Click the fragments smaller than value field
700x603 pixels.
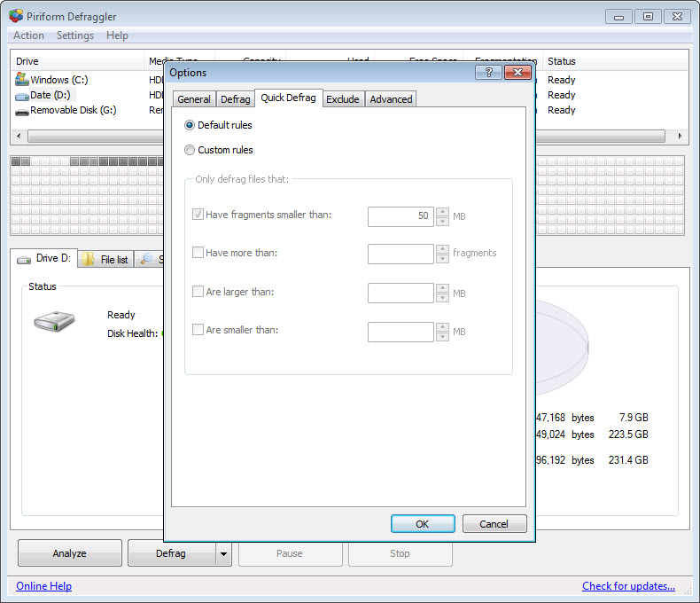click(401, 216)
